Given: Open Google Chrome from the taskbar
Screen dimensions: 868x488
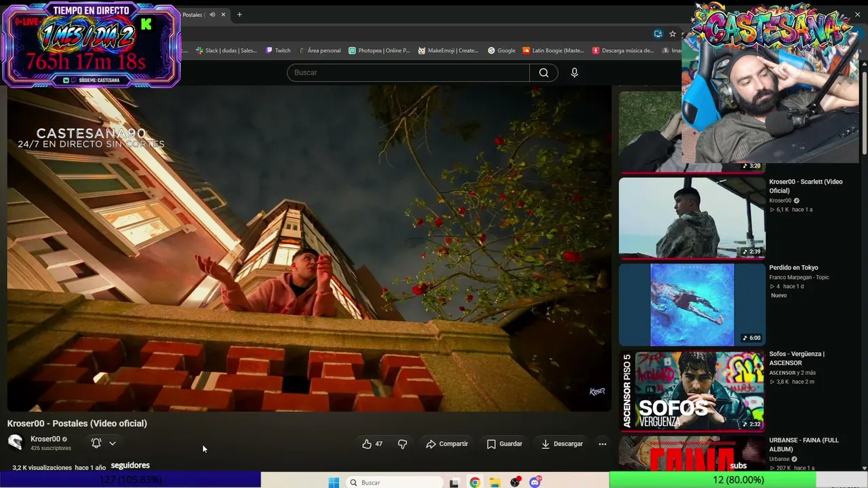Looking at the screenshot, I should [475, 483].
